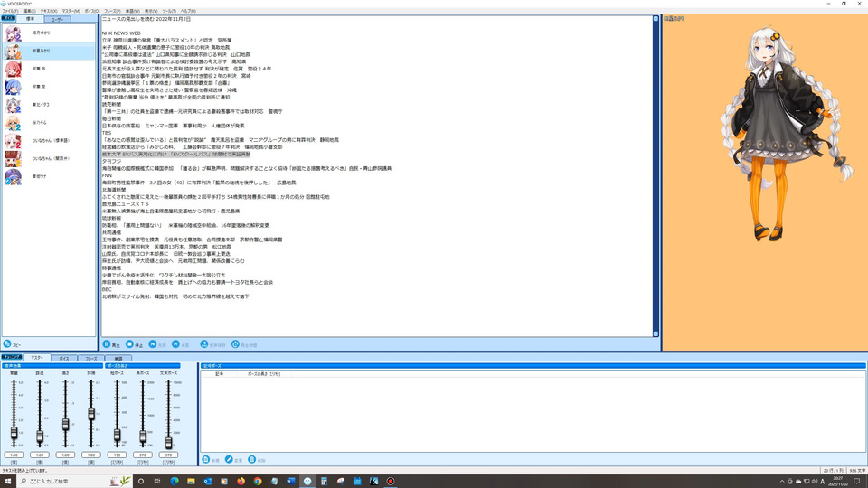
Task: Open the テキスト menu
Action: click(x=49, y=11)
